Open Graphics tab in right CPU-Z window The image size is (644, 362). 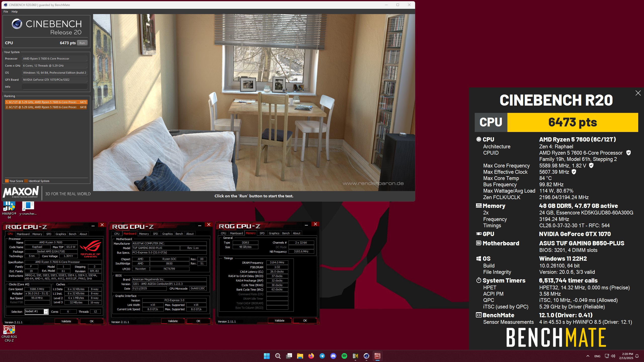(x=274, y=233)
